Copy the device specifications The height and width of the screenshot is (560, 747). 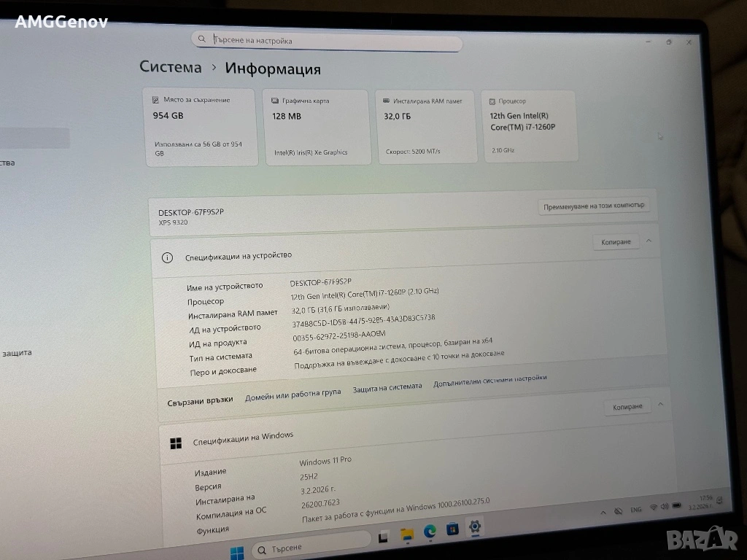(x=616, y=242)
